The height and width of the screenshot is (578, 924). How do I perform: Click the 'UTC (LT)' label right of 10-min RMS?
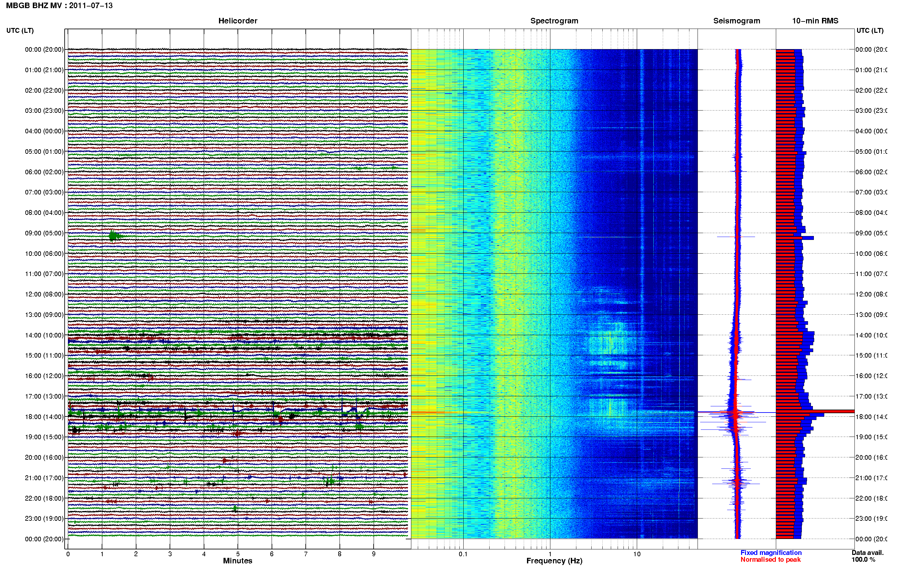(x=870, y=31)
